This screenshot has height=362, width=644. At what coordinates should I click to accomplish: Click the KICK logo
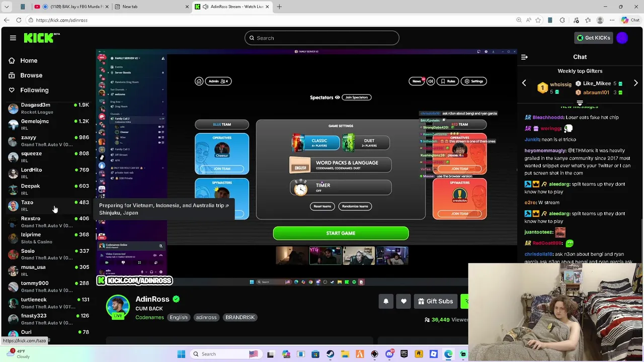coord(42,38)
